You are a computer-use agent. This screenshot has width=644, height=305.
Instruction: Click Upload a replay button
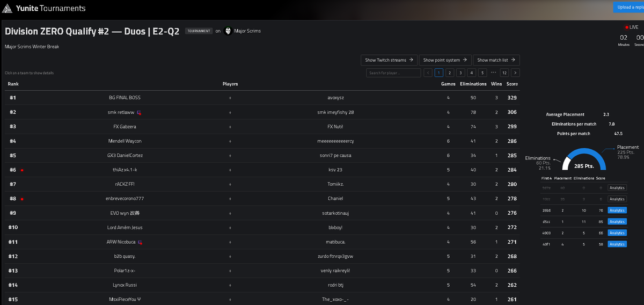point(628,7)
